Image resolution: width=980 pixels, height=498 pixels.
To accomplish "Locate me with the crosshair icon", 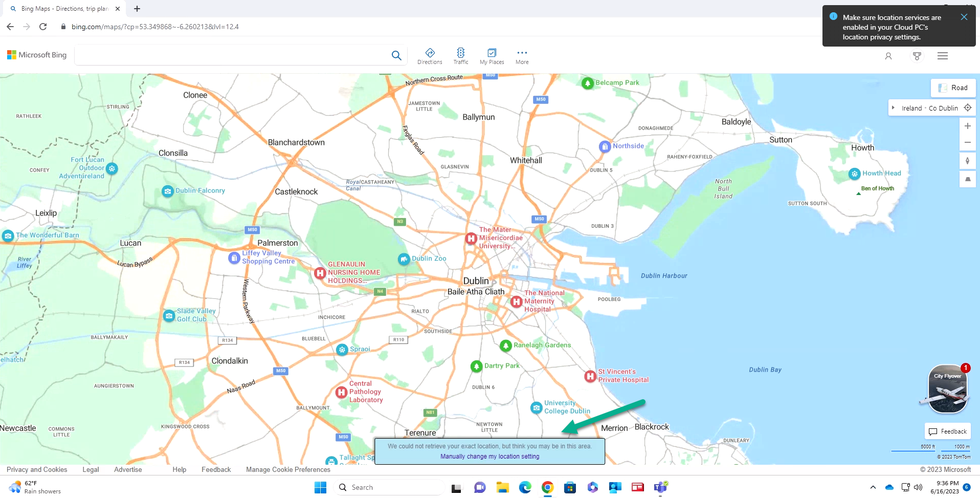I will pos(968,108).
